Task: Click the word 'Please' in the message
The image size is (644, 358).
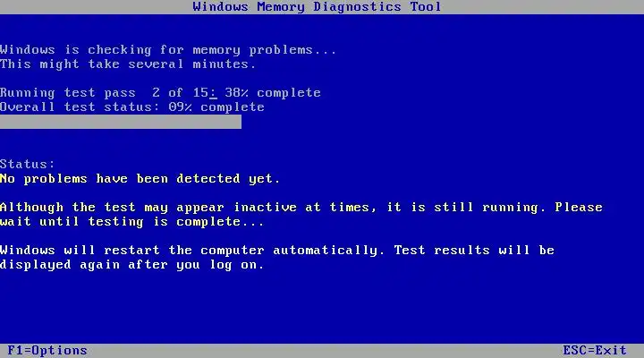Action: [x=579, y=207]
